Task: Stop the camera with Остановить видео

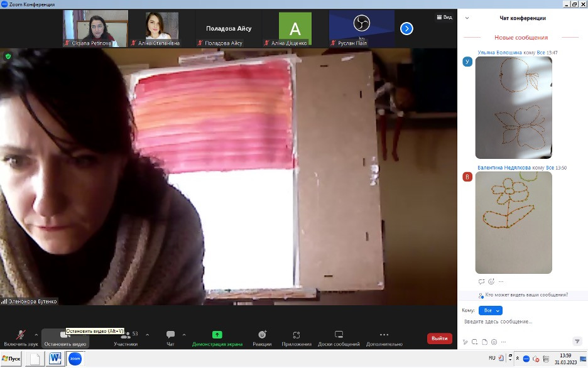Action: (x=65, y=338)
